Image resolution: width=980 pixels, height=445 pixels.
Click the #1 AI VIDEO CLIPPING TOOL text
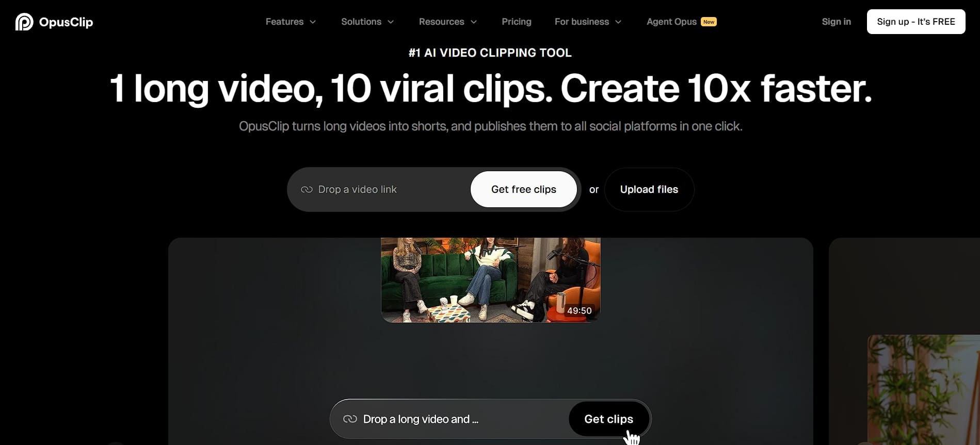[490, 53]
